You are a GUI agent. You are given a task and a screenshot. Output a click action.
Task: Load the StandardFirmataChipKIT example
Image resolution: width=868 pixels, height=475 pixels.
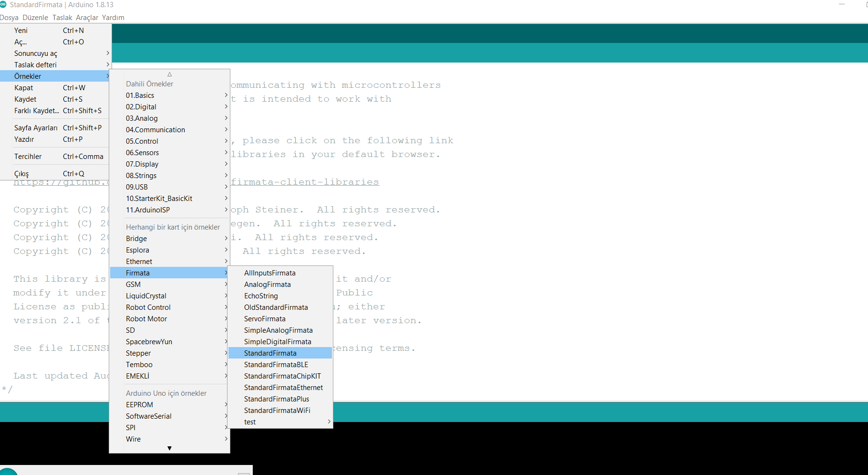click(280, 376)
